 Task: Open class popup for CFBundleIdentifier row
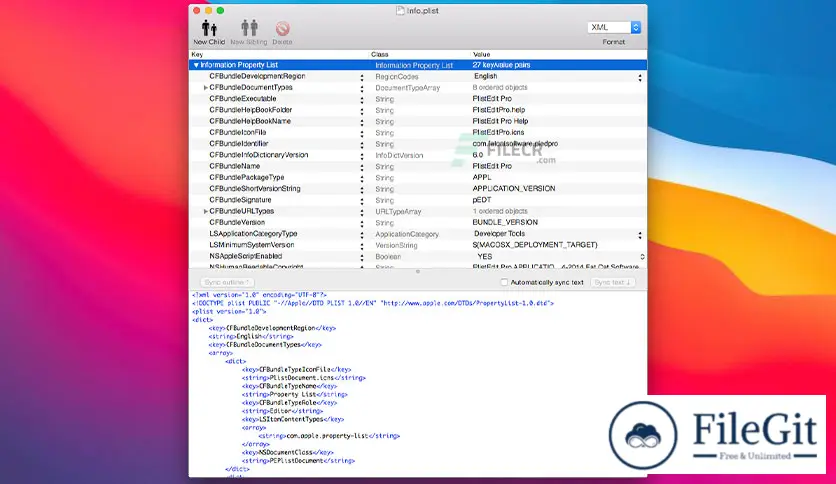[x=362, y=144]
